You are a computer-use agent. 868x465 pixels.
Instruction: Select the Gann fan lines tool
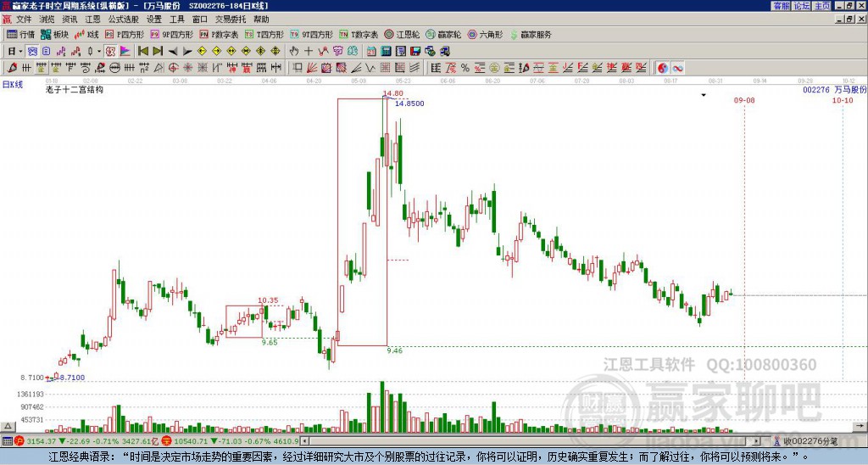click(x=312, y=68)
